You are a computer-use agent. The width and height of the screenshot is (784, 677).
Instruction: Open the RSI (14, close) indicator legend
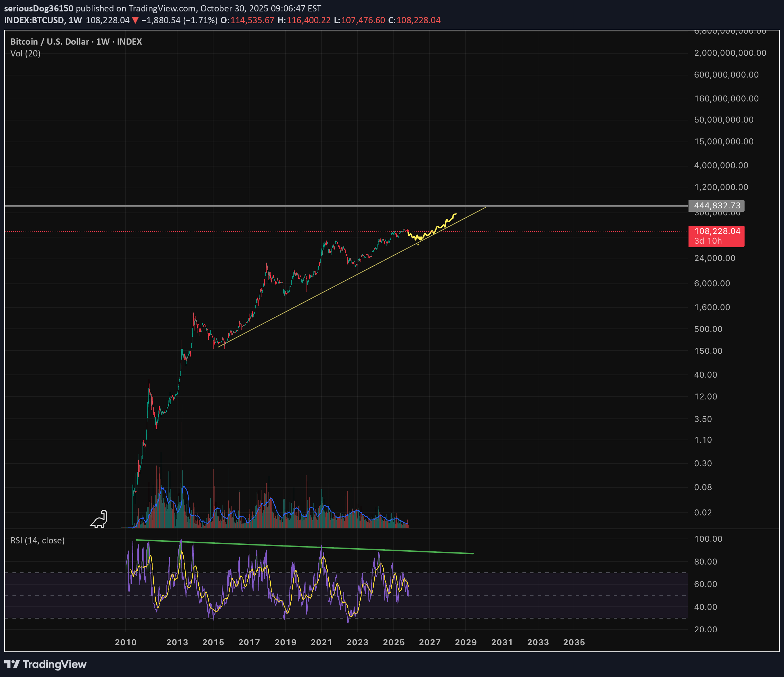(x=37, y=540)
